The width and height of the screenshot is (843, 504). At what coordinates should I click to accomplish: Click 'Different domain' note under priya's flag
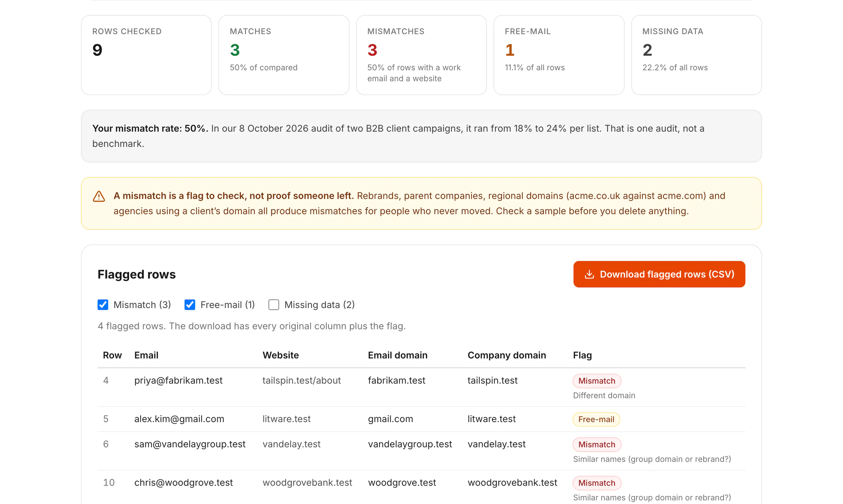(604, 396)
